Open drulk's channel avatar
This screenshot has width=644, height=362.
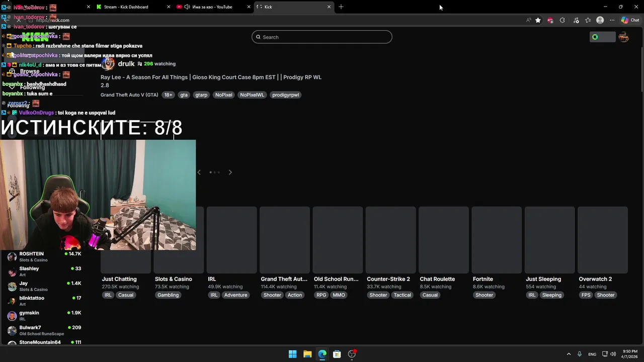coord(108,64)
